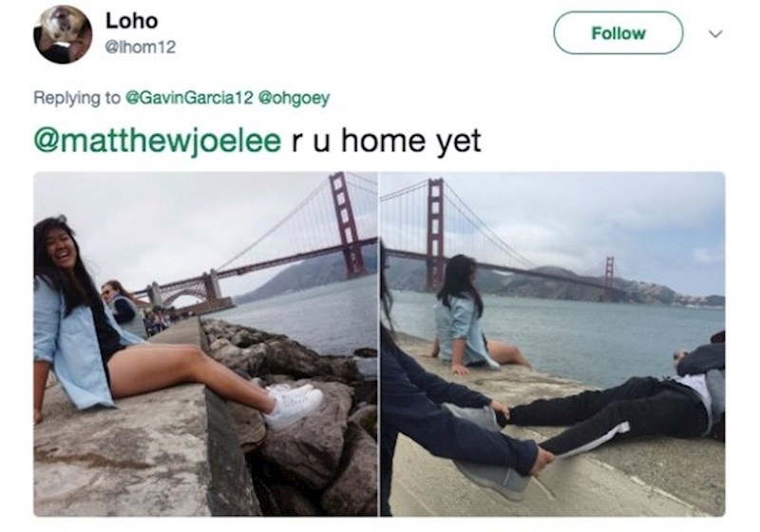Click the tweet text "r u home yet"
Image resolution: width=760 pixels, height=532 pixels.
click(387, 141)
